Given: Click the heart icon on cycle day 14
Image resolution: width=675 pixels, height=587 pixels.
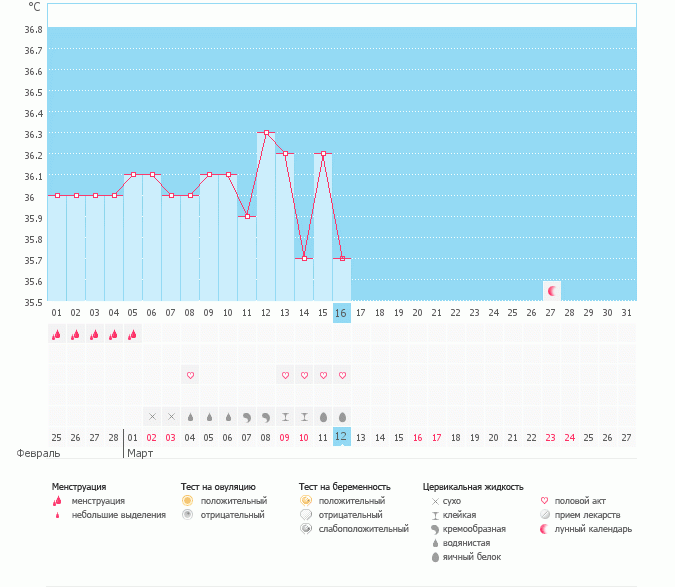Looking at the screenshot, I should [304, 375].
